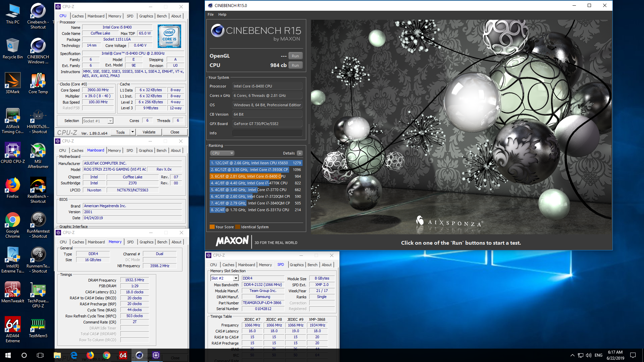Click Close button in top CPU-Z window

click(x=175, y=132)
